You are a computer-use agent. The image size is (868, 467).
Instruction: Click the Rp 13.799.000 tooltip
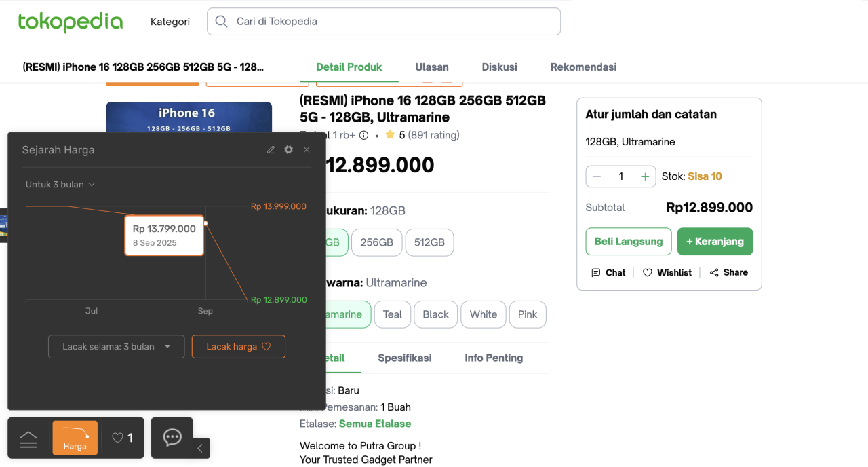tap(164, 235)
